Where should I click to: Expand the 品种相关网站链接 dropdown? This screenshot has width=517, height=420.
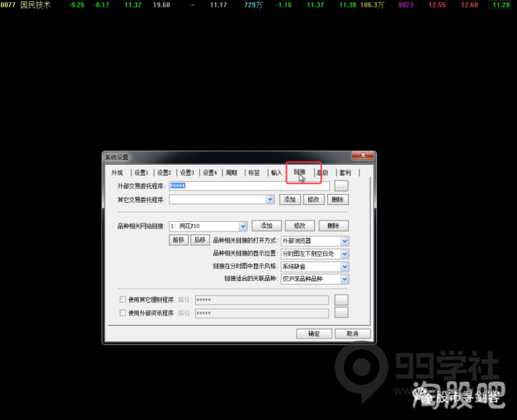tap(243, 226)
